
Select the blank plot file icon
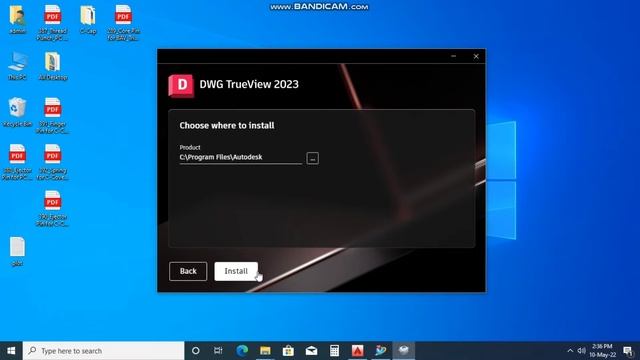click(x=18, y=251)
